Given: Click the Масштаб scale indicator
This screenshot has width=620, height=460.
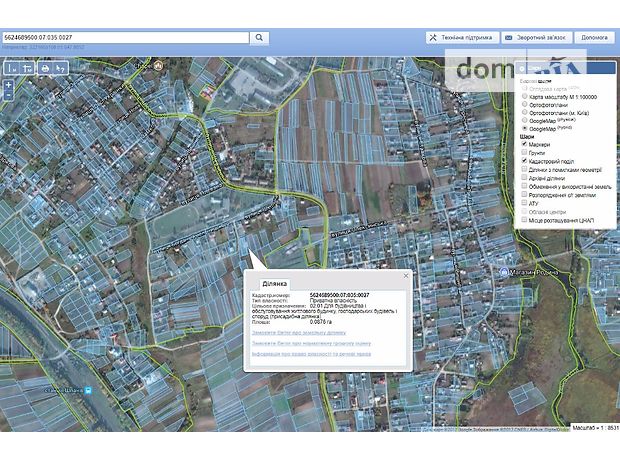Looking at the screenshot, I should [x=595, y=428].
